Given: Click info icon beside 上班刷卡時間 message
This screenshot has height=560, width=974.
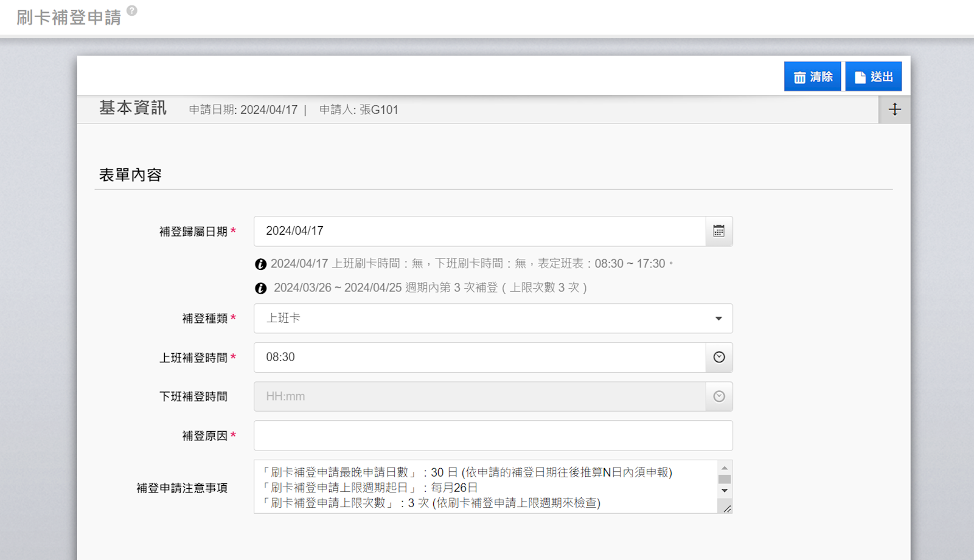Looking at the screenshot, I should [260, 264].
